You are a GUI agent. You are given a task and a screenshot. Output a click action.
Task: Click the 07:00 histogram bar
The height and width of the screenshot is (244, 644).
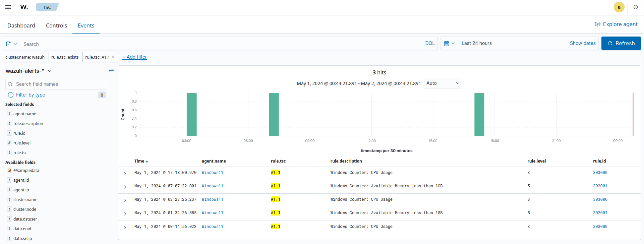coord(274,114)
